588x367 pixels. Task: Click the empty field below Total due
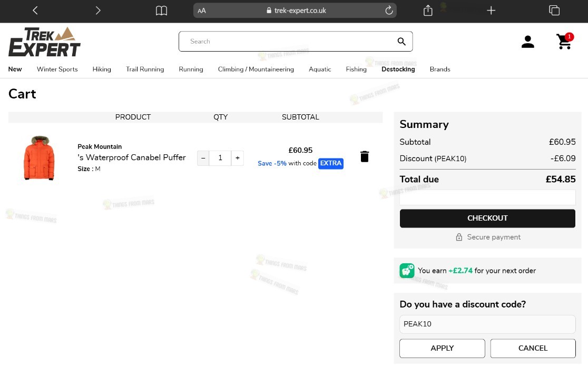487,197
